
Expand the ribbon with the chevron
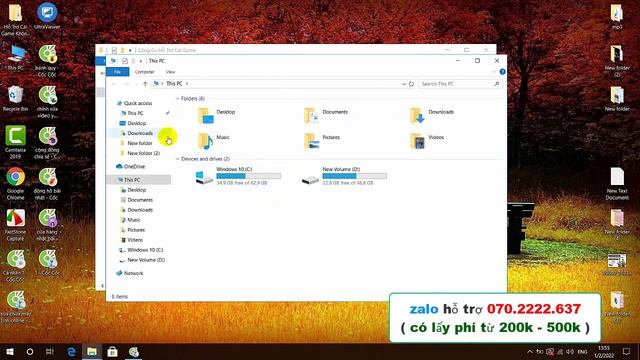[x=493, y=72]
